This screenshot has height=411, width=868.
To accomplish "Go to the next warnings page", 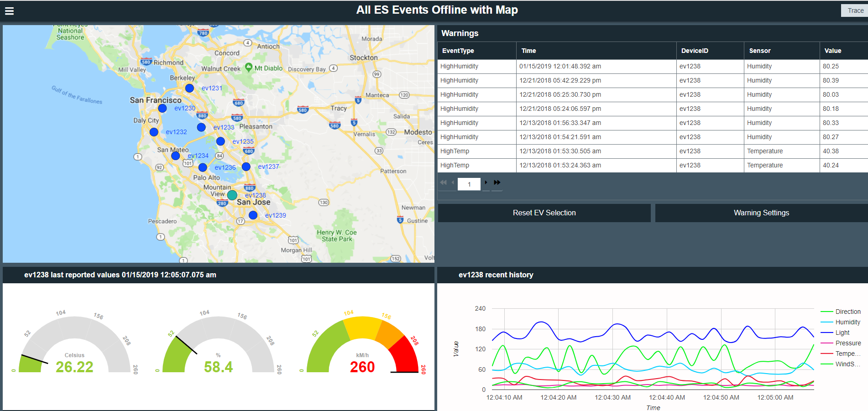I will (486, 182).
